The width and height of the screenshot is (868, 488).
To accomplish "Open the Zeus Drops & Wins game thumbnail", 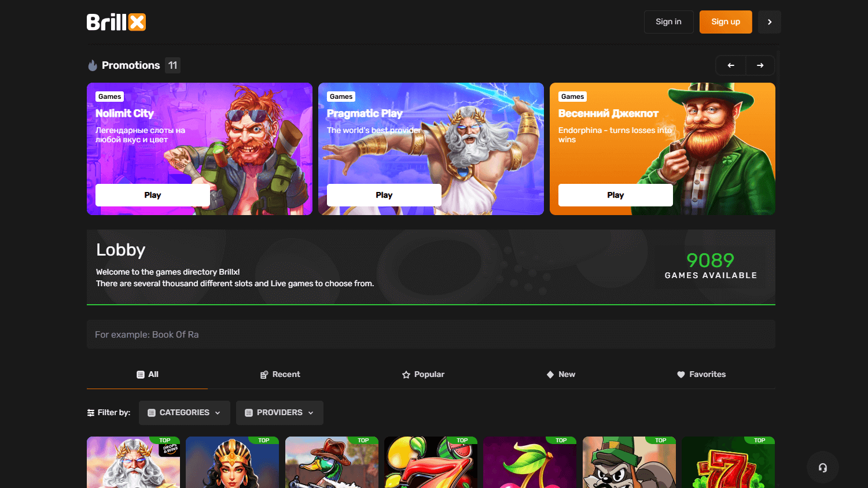I will [133, 462].
